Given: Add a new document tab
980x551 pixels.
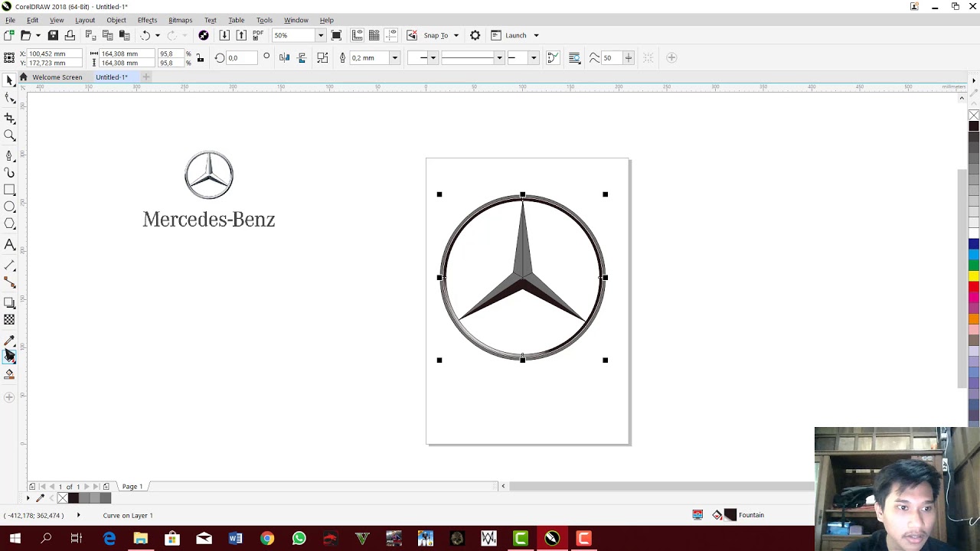Looking at the screenshot, I should (146, 77).
